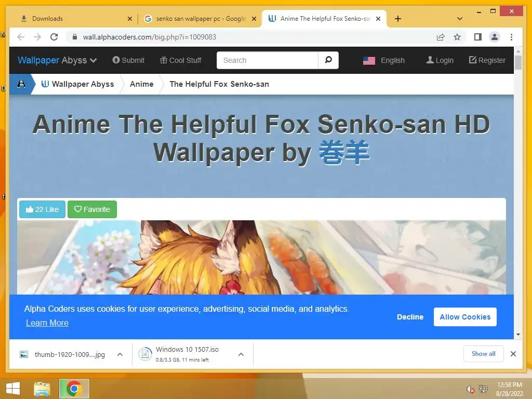Open Chrome side panel icon
Screen dimensions: 532x399
click(478, 37)
